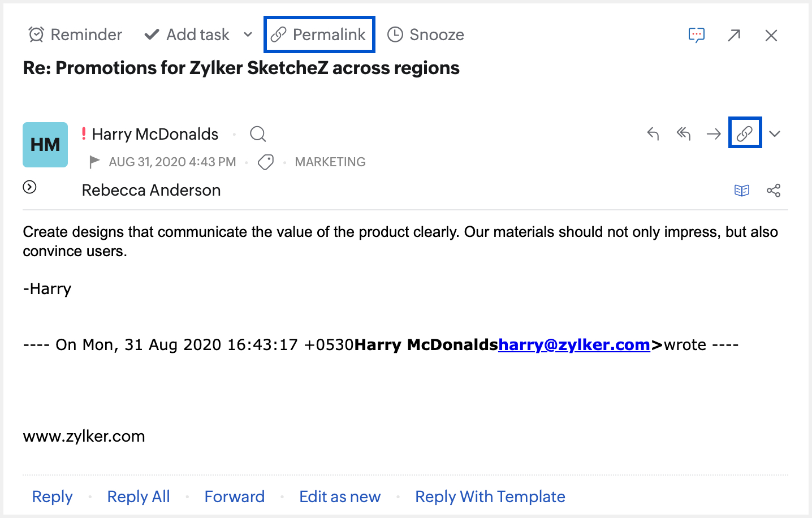This screenshot has width=812, height=518.
Task: Open the comment chat bubble icon
Action: point(697,35)
